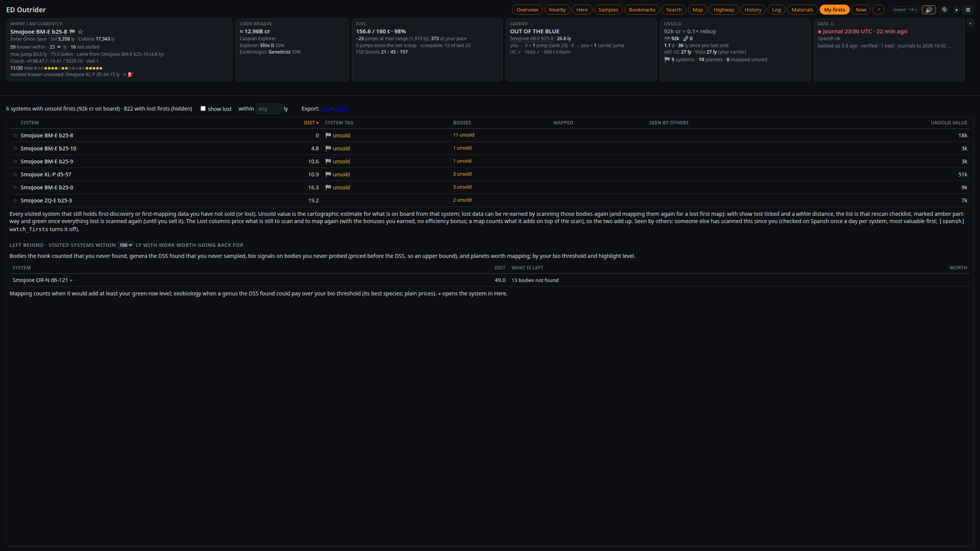Export the list as CSV
Image resolution: width=980 pixels, height=551 pixels.
[x=326, y=109]
